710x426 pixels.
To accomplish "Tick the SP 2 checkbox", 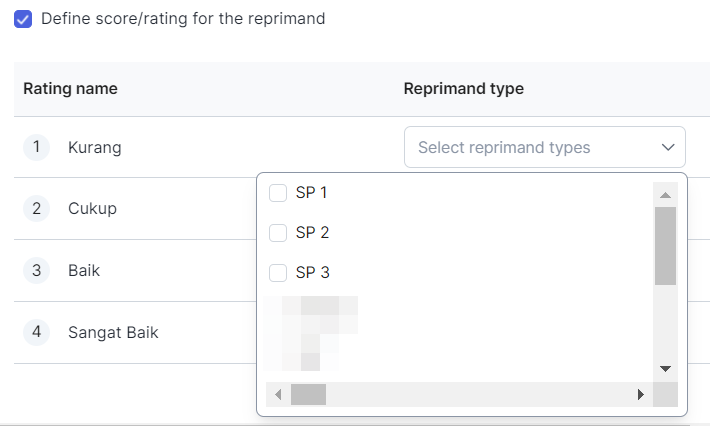I will pyautogui.click(x=279, y=233).
